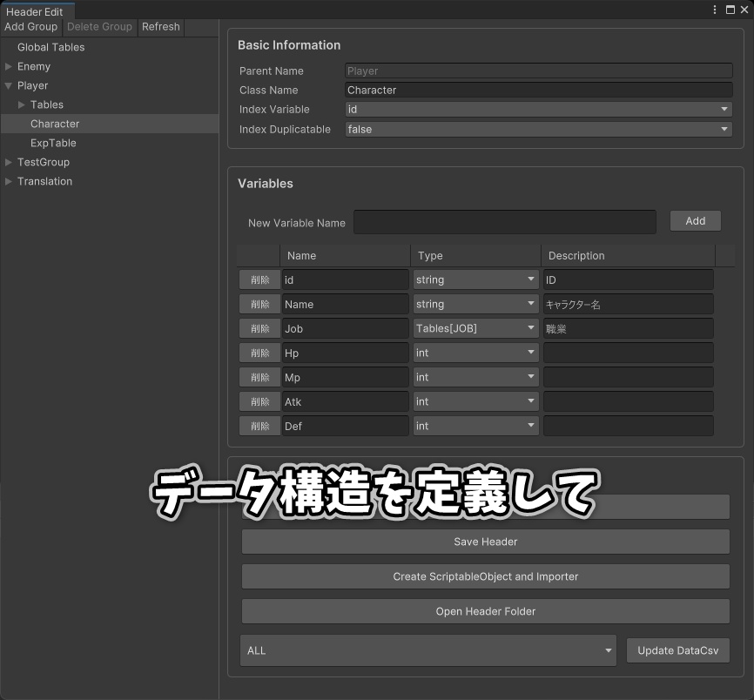Open the window options kebab menu
This screenshot has height=700, width=754.
713,9
